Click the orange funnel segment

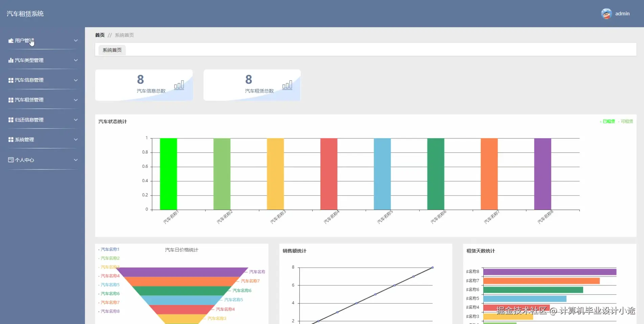click(182, 281)
